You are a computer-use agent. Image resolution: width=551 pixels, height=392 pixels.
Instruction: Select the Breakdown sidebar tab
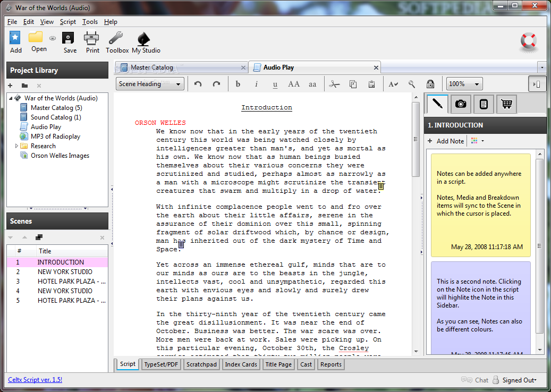point(484,104)
